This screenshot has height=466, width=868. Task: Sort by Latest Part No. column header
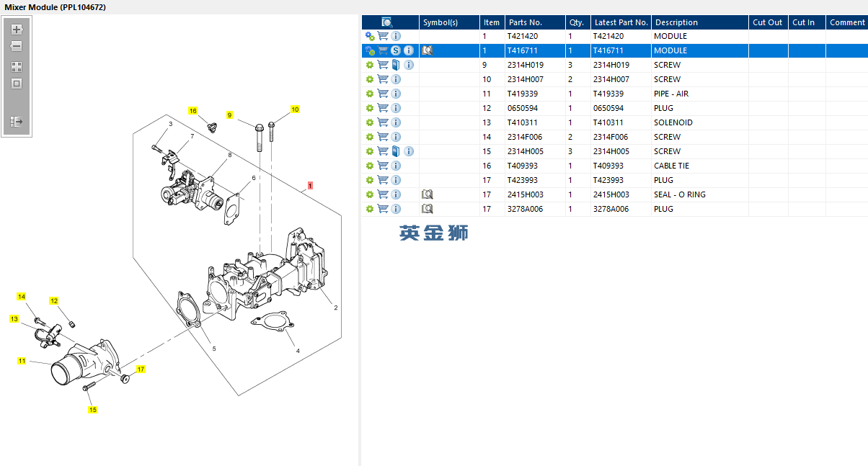[621, 22]
